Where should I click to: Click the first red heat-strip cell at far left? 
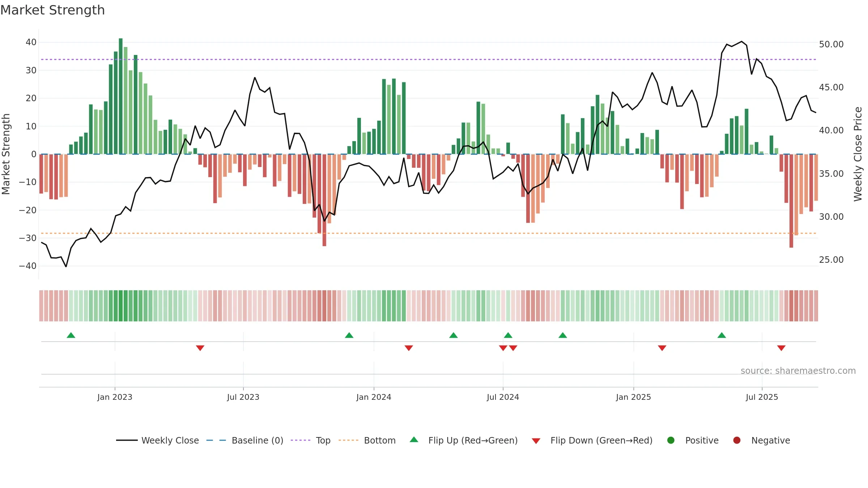click(x=41, y=306)
